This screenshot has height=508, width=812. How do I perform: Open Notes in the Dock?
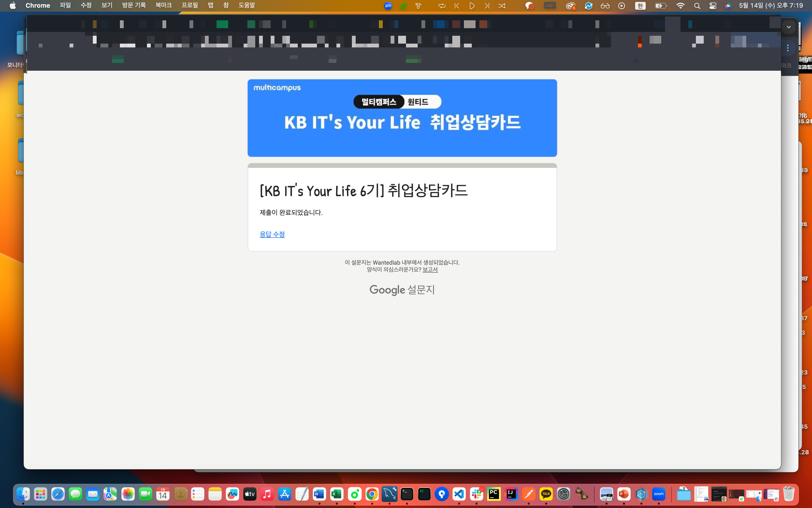215,494
